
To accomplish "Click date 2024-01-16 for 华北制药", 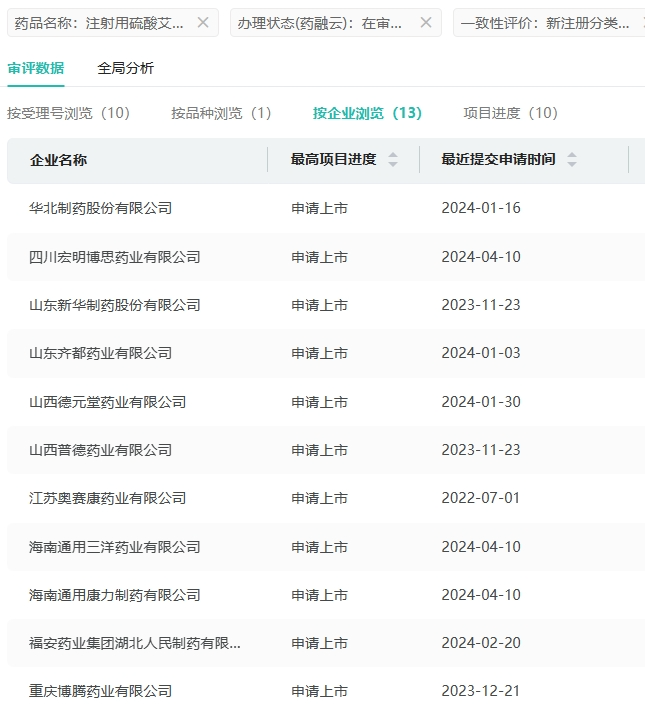I will click(x=481, y=208).
